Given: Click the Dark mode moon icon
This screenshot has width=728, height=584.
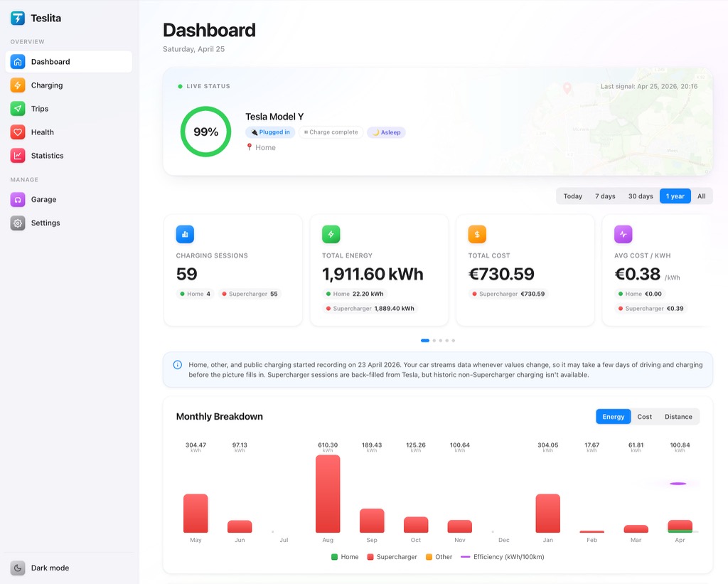Looking at the screenshot, I should [x=18, y=568].
